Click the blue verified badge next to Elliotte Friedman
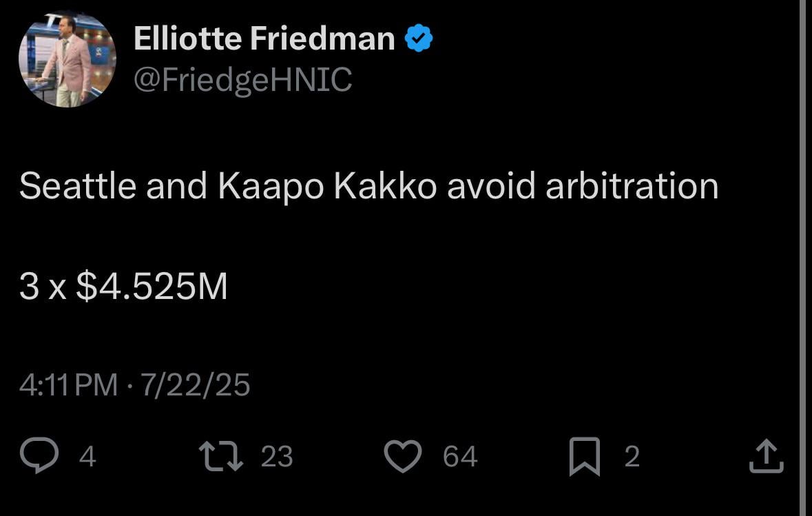This screenshot has height=516, width=812. [417, 37]
